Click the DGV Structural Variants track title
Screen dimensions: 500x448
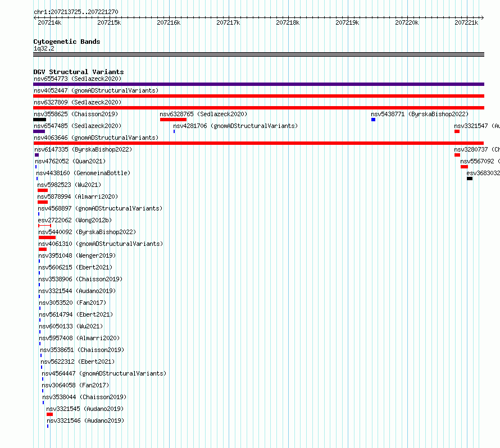pyautogui.click(x=79, y=72)
